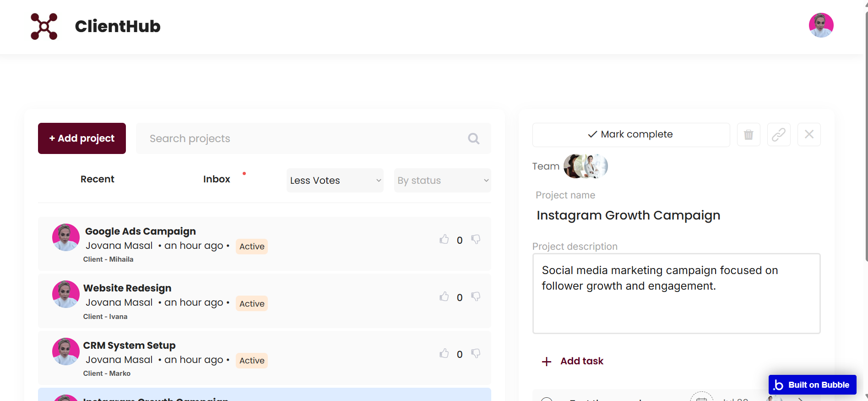Open the By status filter dropdown

click(x=442, y=180)
